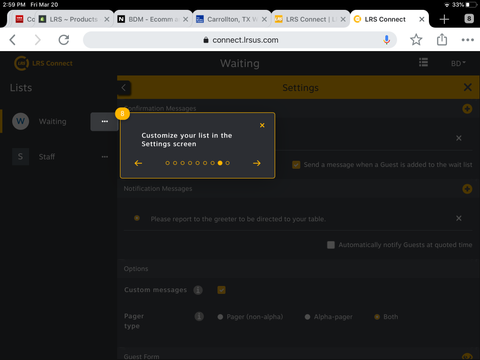Add a Confirmation Message with plus icon
Image resolution: width=480 pixels, height=360 pixels.
point(467,109)
